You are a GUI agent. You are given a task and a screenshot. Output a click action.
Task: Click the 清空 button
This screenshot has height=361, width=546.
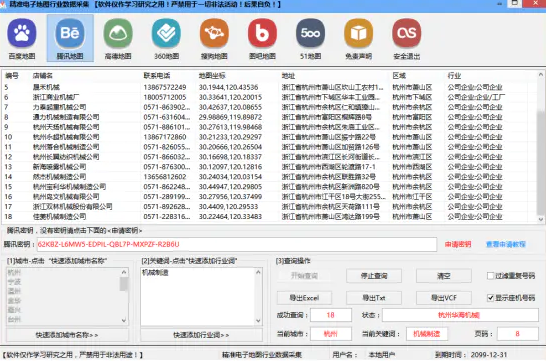(x=444, y=276)
